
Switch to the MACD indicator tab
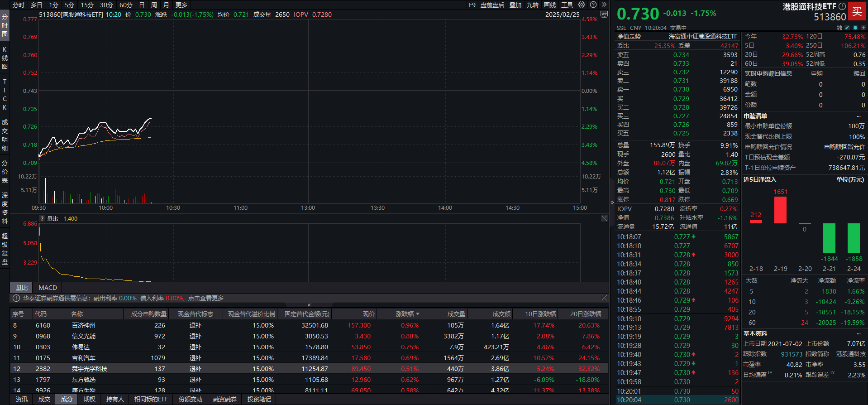click(x=48, y=288)
